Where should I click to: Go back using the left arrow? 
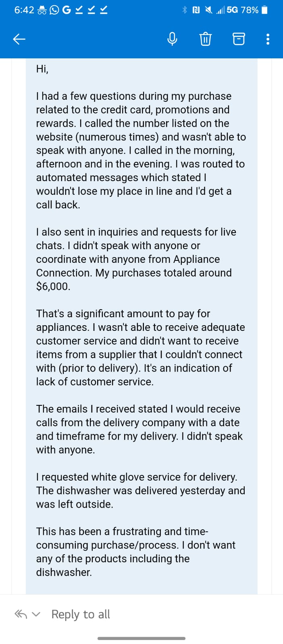pyautogui.click(x=19, y=39)
